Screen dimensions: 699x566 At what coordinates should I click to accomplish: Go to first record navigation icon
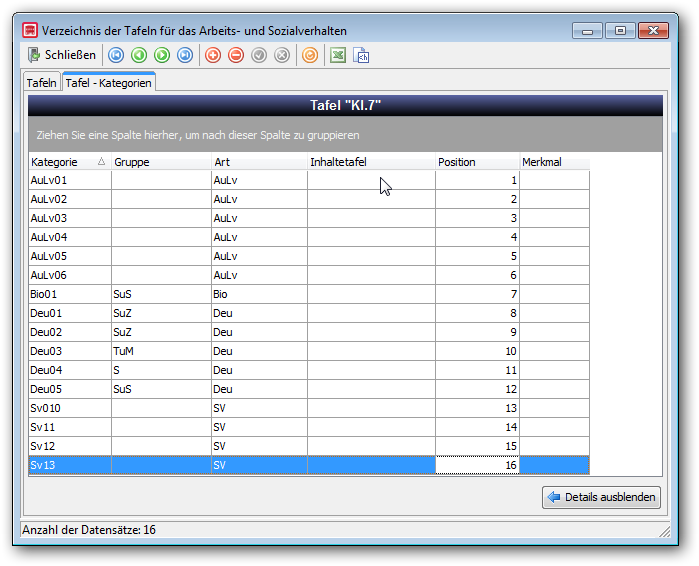click(x=116, y=55)
